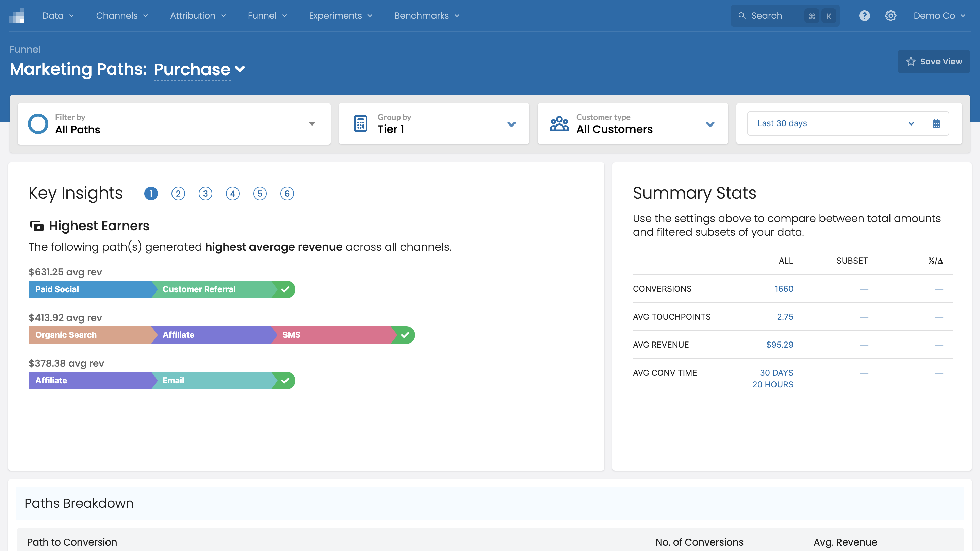
Task: Open the help question mark icon
Action: [864, 16]
